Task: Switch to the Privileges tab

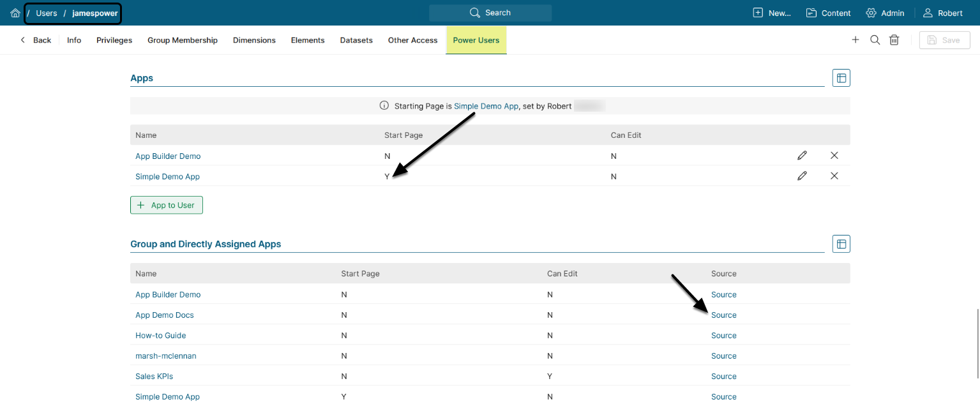Action: 114,40
